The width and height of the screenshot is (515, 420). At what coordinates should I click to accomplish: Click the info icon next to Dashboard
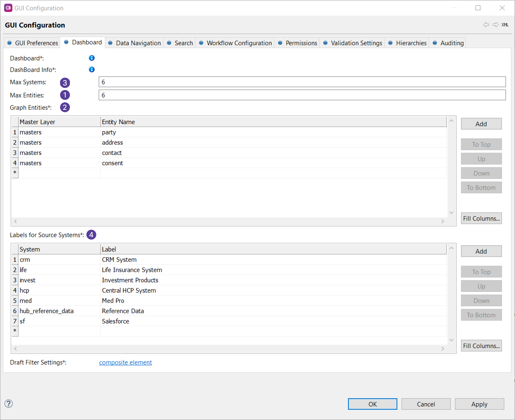pos(92,58)
